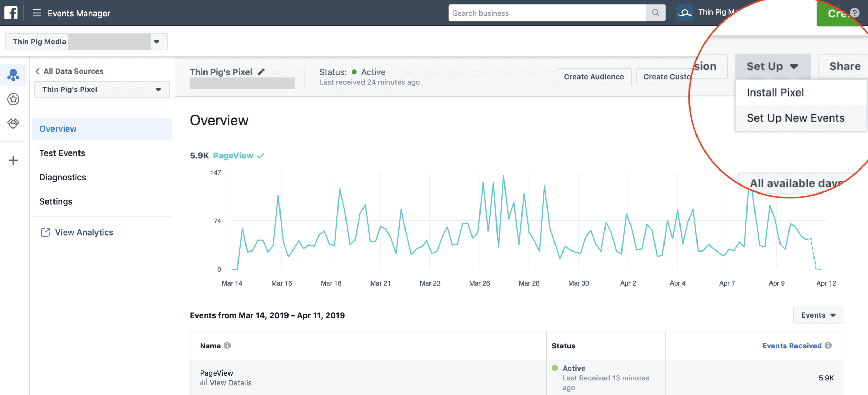The image size is (868, 395).
Task: Click the Create Audience button
Action: pyautogui.click(x=593, y=77)
